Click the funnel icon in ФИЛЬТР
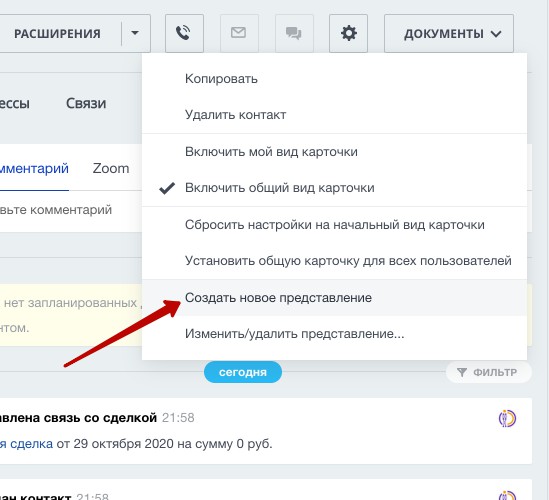 [x=462, y=372]
